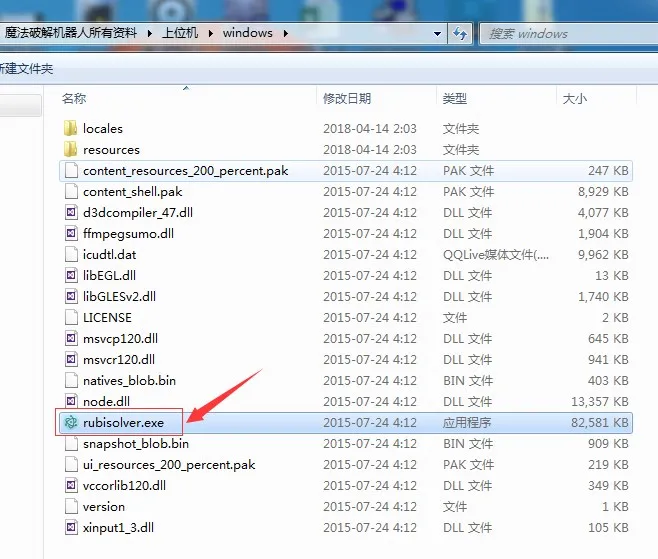The image size is (658, 559).
Task: Click the d3dcompiler_47.dll file icon
Action: (x=71, y=212)
